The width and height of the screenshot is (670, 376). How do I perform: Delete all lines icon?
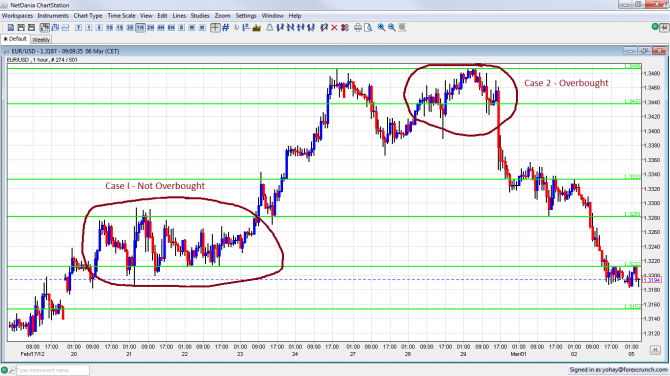coord(344,27)
